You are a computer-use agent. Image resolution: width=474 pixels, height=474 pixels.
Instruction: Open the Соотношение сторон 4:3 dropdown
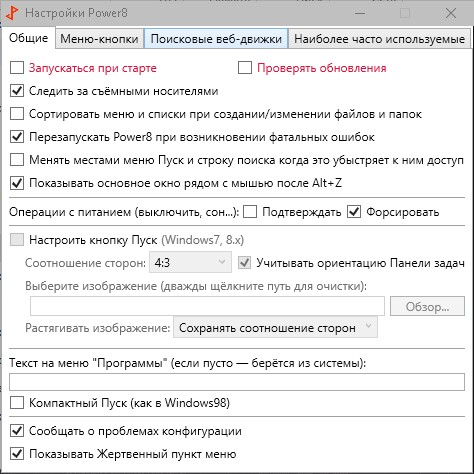pos(190,262)
